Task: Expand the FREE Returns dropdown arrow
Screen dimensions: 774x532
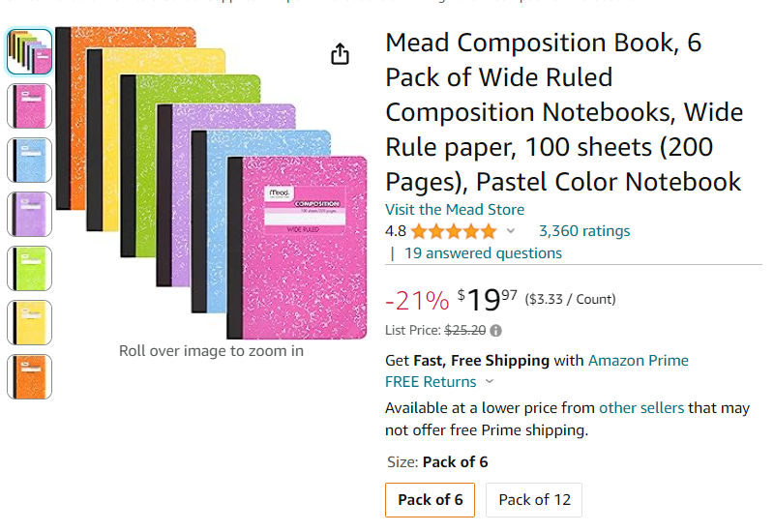Action: (x=490, y=382)
